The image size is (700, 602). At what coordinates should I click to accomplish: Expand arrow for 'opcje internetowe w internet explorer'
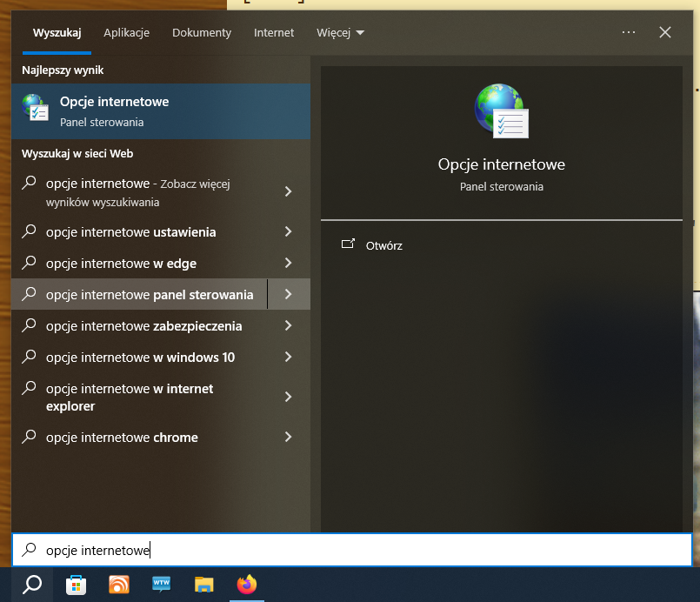(x=289, y=397)
